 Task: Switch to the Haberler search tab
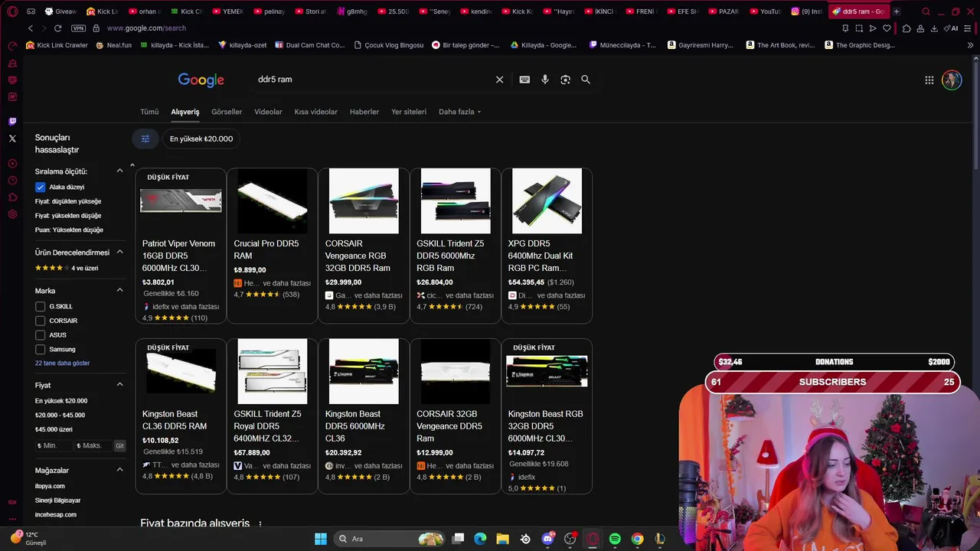coord(364,112)
